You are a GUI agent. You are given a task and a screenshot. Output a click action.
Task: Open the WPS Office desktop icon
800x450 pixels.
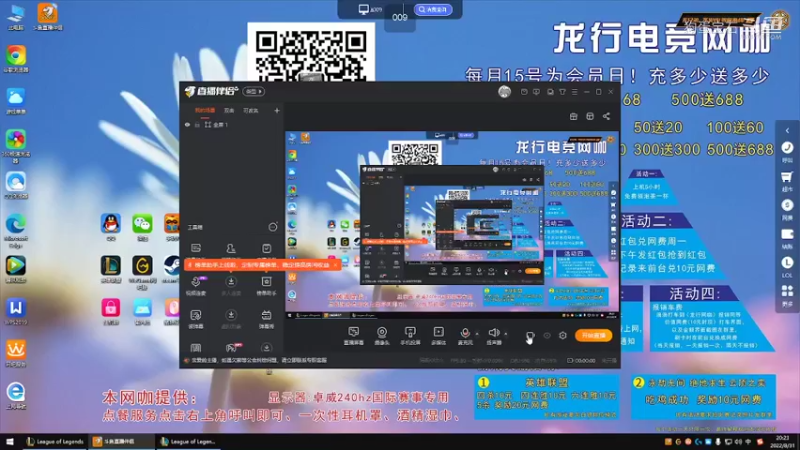pos(16,312)
